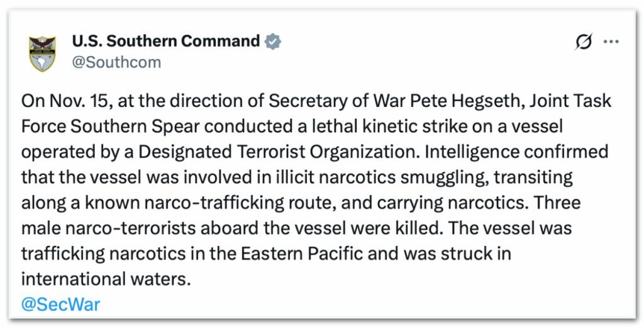644x329 pixels.
Task: Click the "On Nov. 15" text
Action: point(52,101)
